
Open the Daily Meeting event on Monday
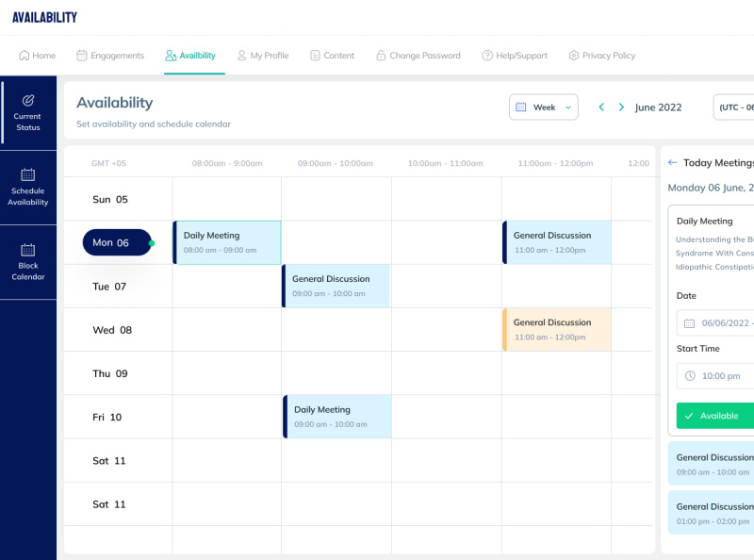[226, 242]
